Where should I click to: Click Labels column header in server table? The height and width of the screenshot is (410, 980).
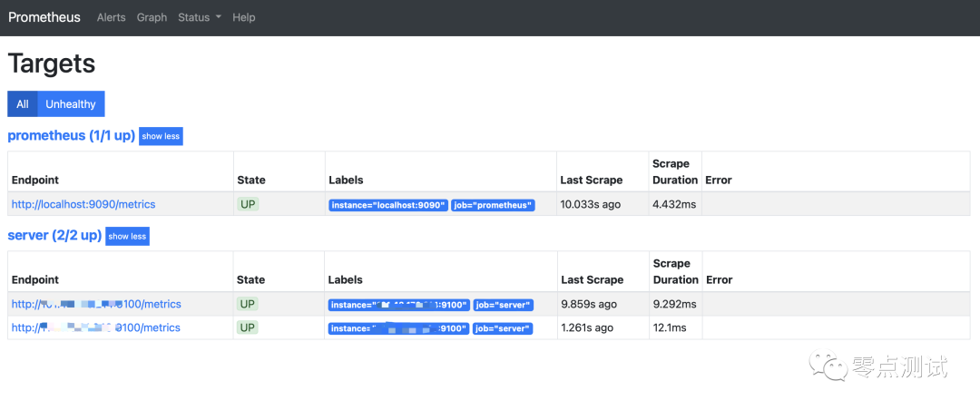coord(346,280)
